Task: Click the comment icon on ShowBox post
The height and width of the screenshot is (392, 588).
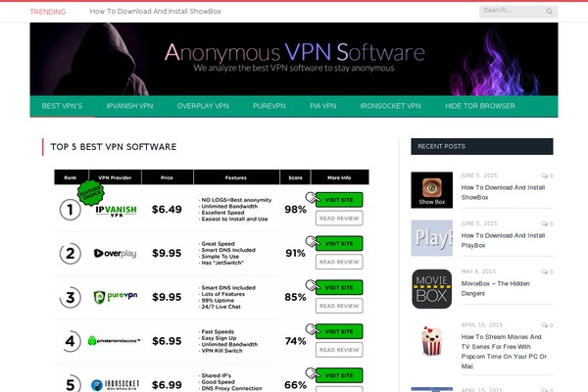Action: (x=544, y=176)
